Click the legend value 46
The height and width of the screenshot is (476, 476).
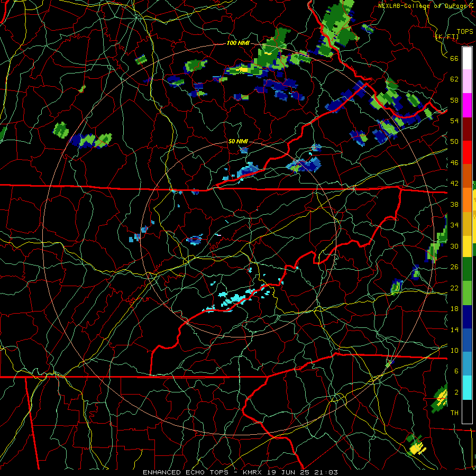pos(454,163)
